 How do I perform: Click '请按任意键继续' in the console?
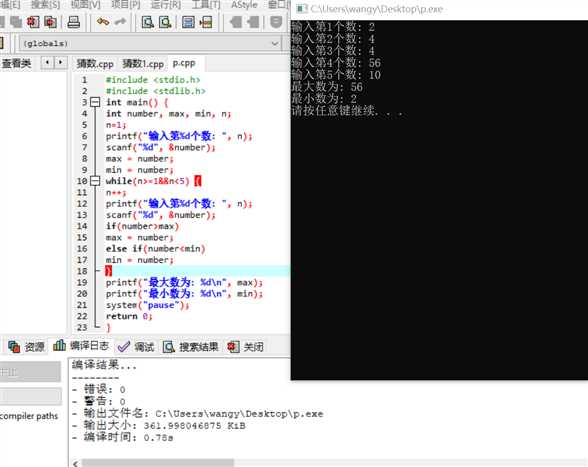(x=333, y=111)
